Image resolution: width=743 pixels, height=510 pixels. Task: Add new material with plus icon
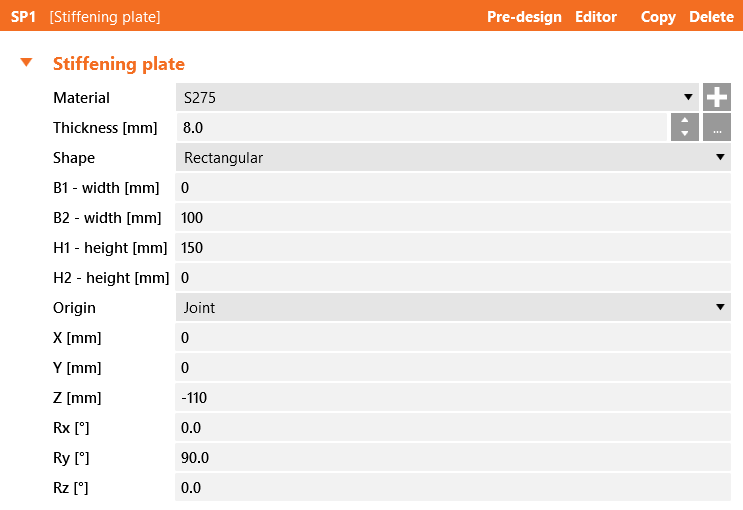tap(716, 97)
